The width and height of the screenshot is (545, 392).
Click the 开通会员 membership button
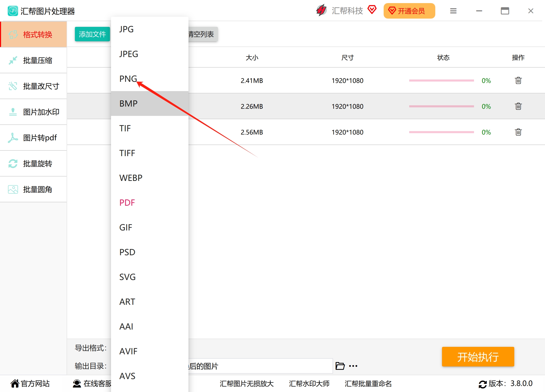click(409, 11)
